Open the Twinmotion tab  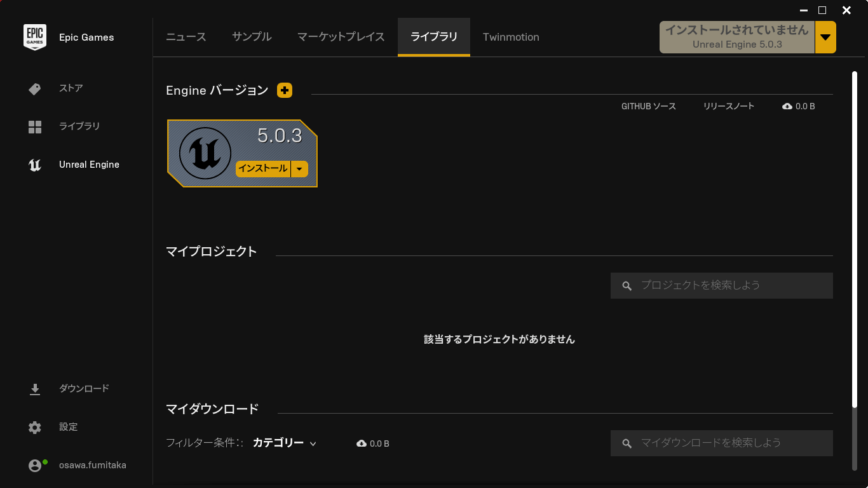(511, 37)
